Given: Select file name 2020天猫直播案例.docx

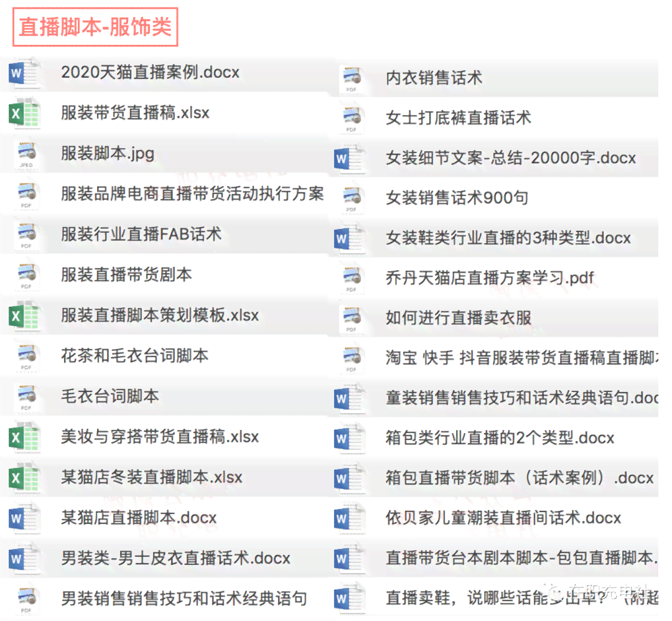Looking at the screenshot, I should point(151,72).
